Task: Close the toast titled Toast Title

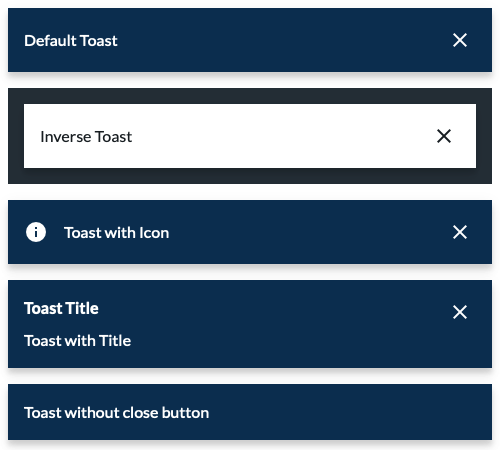Action: point(460,312)
